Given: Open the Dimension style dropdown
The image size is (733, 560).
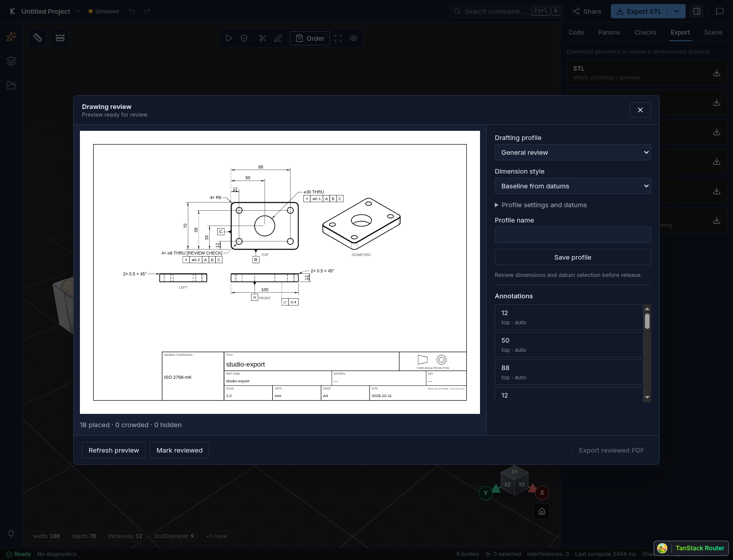Looking at the screenshot, I should coord(573,186).
